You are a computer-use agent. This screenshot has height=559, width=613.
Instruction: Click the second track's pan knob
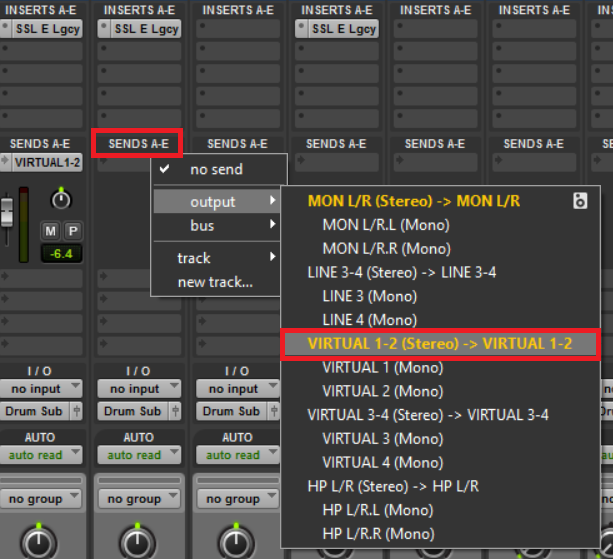[138, 541]
